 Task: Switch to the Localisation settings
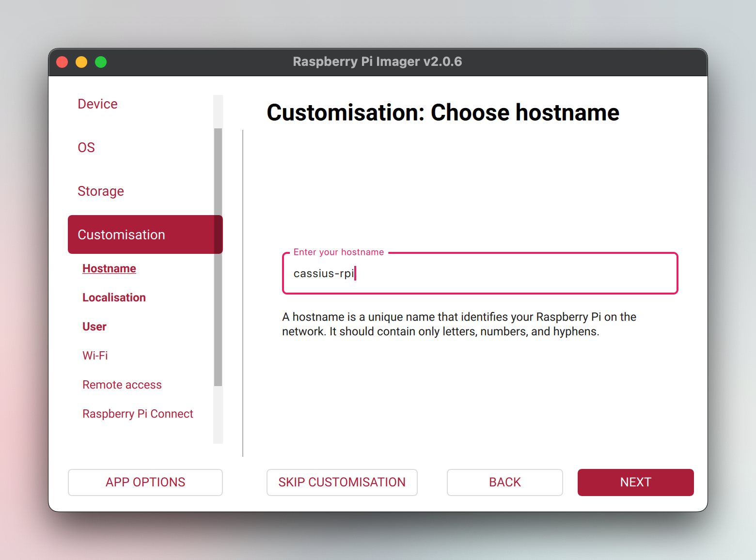[x=114, y=297]
